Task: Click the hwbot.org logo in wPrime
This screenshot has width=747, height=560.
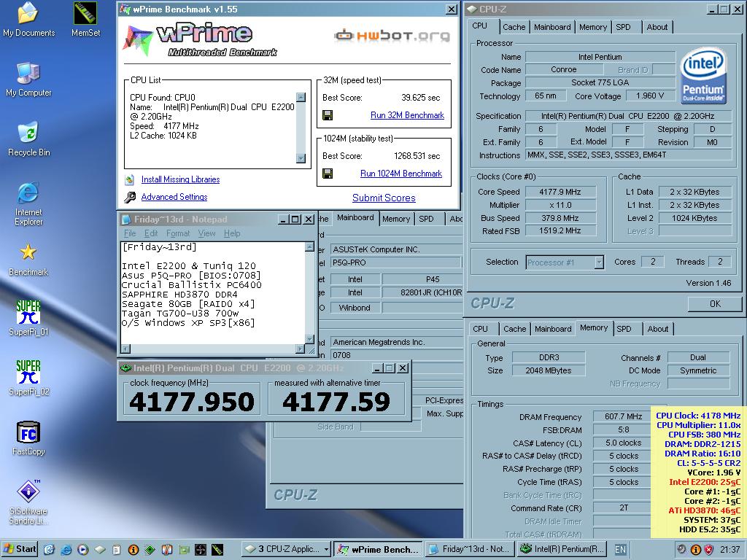Action: [392, 35]
